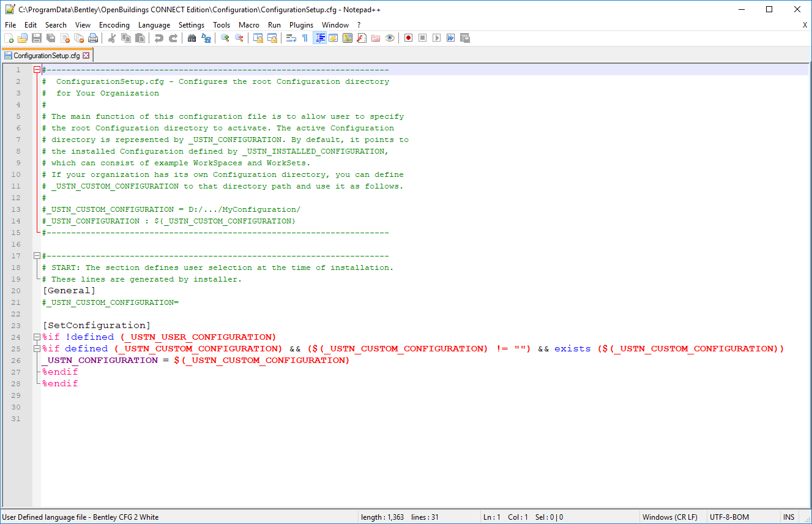
Task: Click the Cut scissors icon
Action: pyautogui.click(x=112, y=38)
